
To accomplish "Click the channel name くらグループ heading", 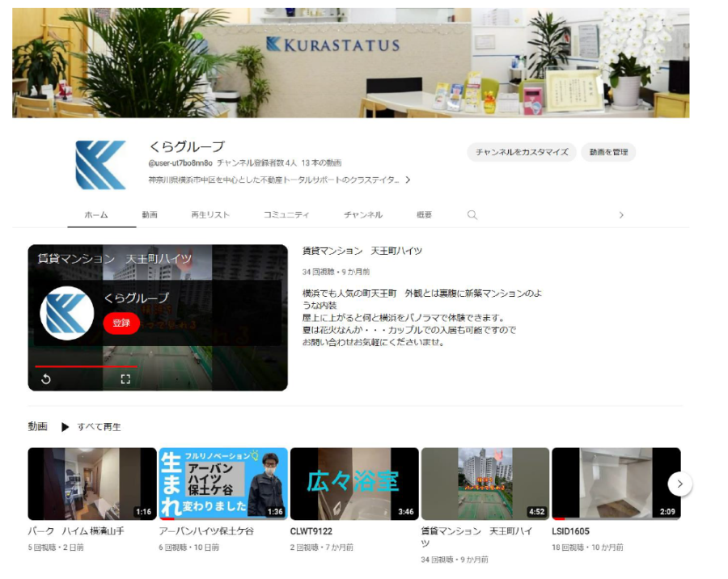I will 187,146.
